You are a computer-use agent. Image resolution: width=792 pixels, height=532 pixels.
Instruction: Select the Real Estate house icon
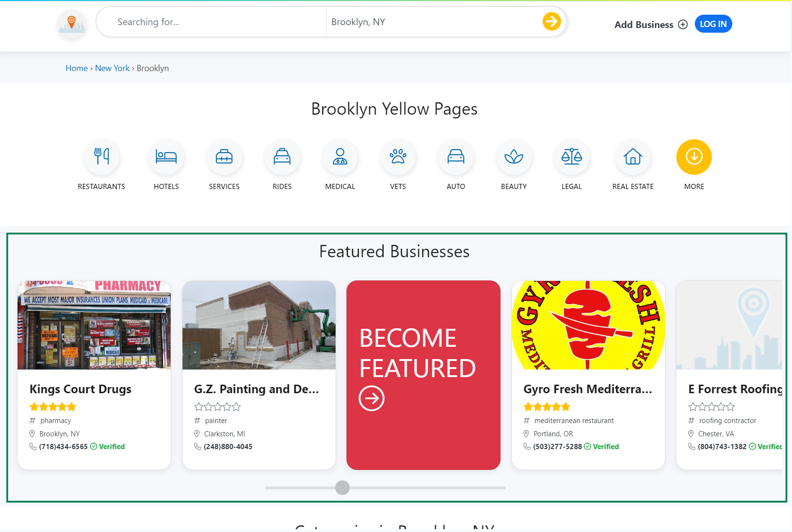click(x=633, y=157)
